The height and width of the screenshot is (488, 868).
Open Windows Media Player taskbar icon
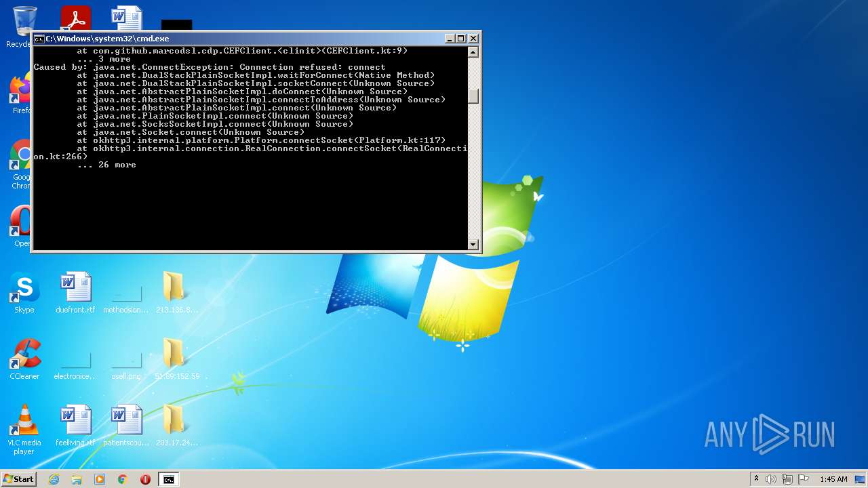point(100,479)
